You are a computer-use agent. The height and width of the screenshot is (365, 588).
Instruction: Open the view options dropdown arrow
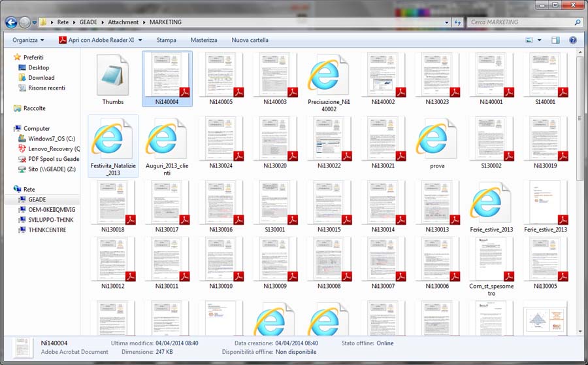tap(539, 41)
